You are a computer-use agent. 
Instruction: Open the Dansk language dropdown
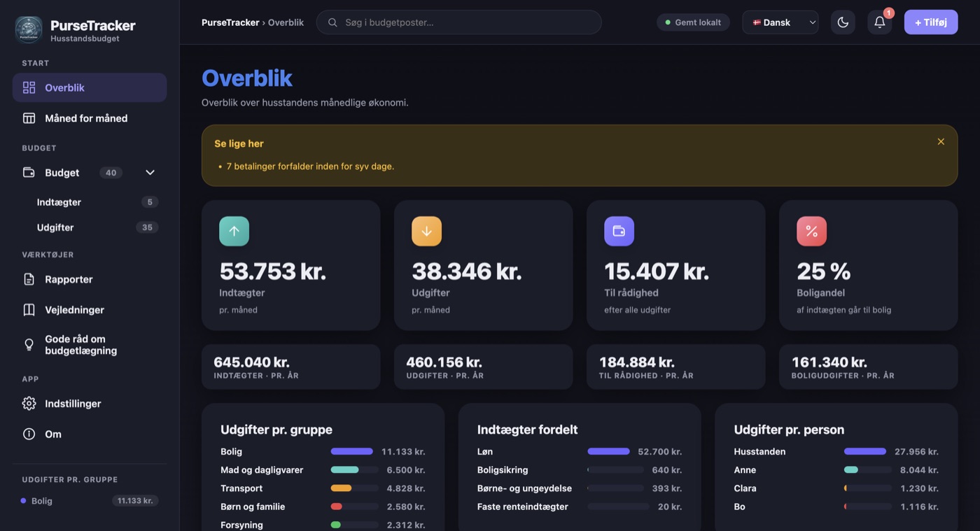[780, 22]
